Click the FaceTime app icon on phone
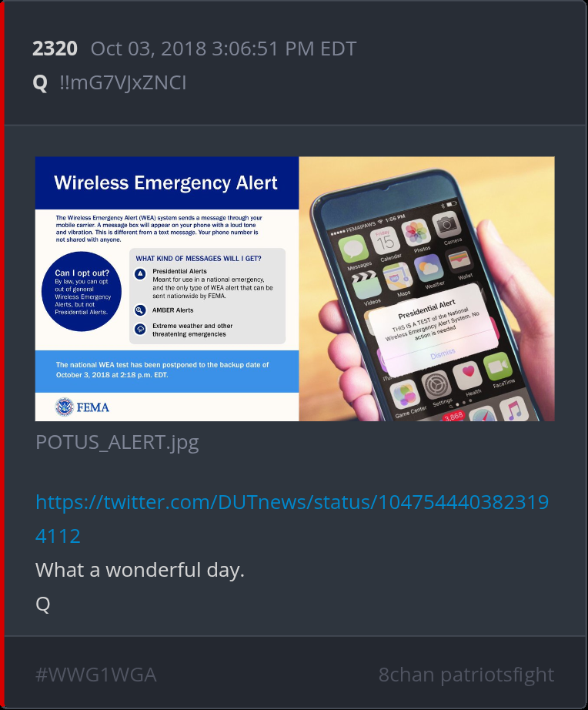Image resolution: width=588 pixels, height=710 pixels. tap(497, 366)
